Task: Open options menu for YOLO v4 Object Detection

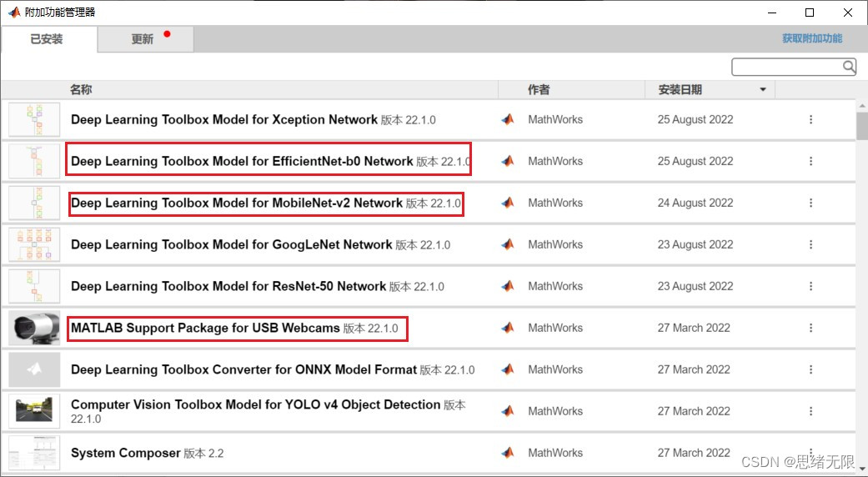Action: click(x=810, y=411)
